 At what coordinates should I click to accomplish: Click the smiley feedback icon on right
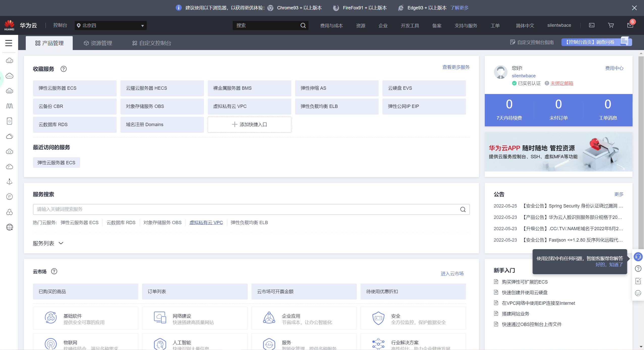[x=638, y=293]
